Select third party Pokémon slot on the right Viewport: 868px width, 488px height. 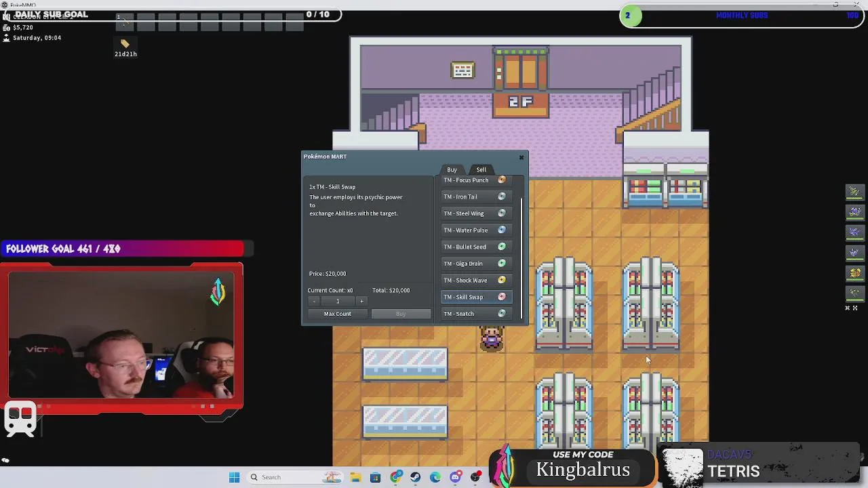[854, 232]
